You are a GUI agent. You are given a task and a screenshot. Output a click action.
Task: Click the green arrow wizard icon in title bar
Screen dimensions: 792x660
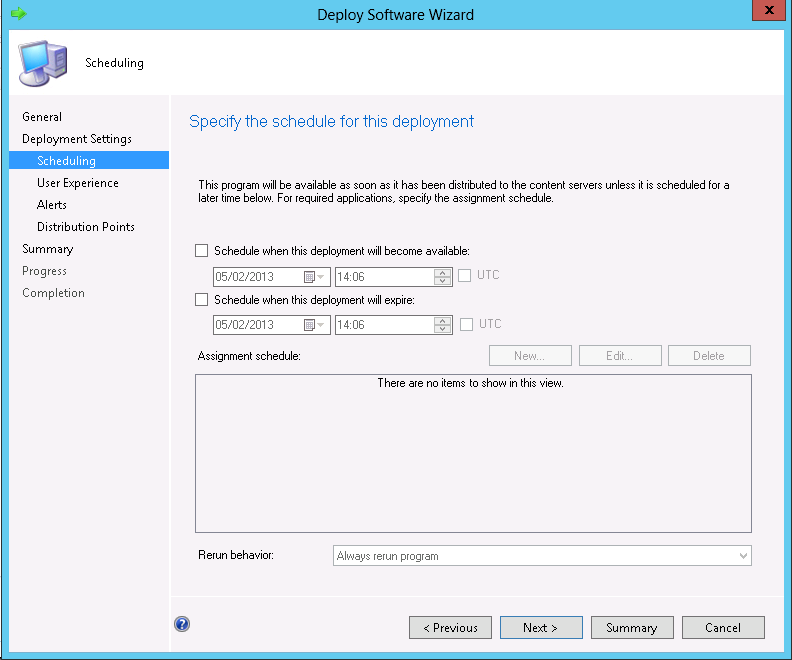pyautogui.click(x=18, y=13)
